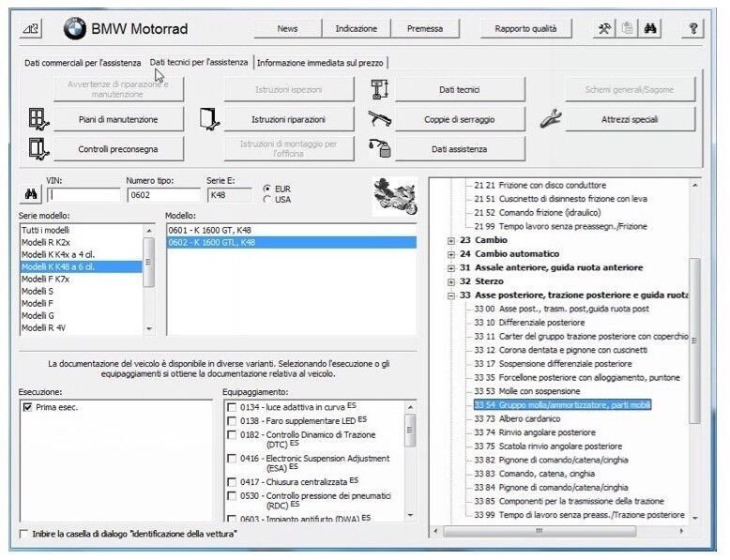Switch to Dati commerciali per l'assistenza tab
The width and height of the screenshot is (730, 560).
pos(83,63)
